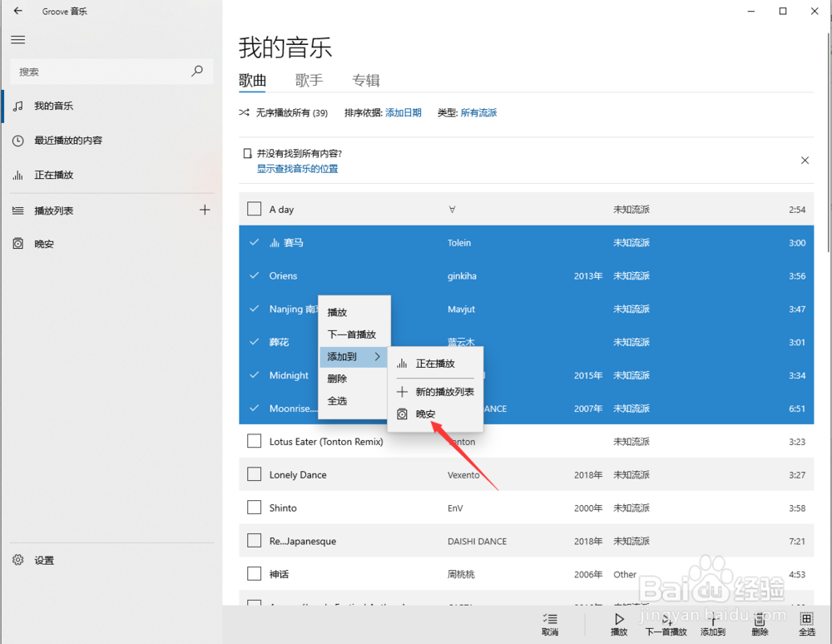Click the ginkiha artist name

point(462,276)
